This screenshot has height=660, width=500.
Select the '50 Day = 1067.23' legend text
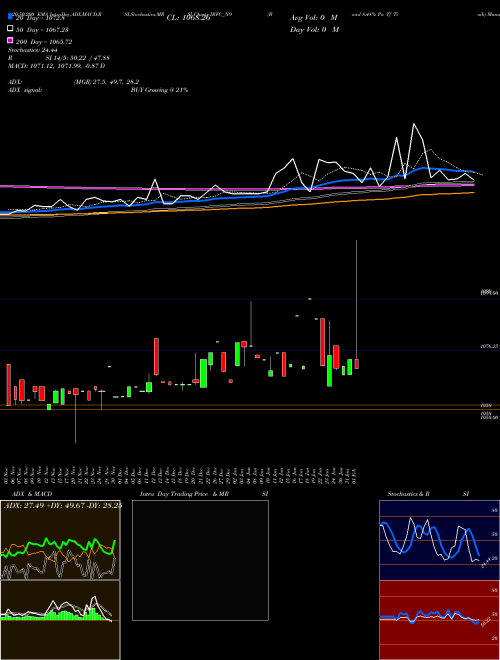(x=42, y=29)
